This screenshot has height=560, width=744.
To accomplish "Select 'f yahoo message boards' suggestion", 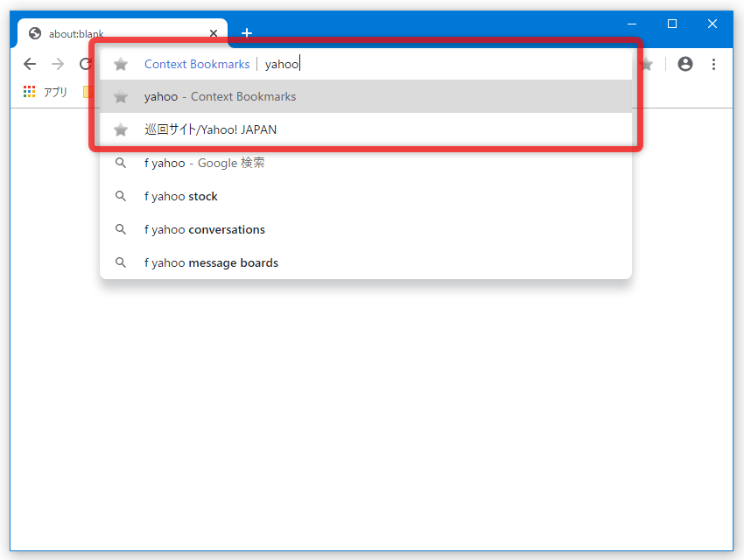I will pyautogui.click(x=366, y=262).
